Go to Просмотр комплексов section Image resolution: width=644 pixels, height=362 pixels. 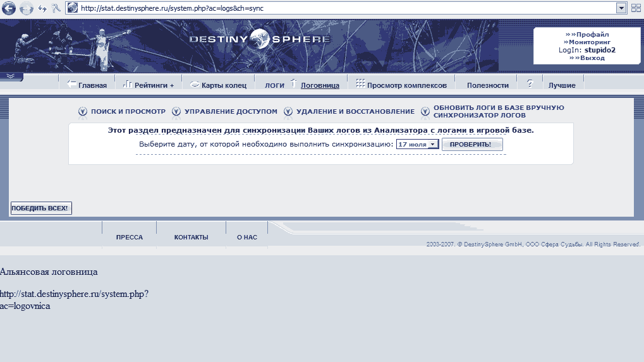(401, 85)
